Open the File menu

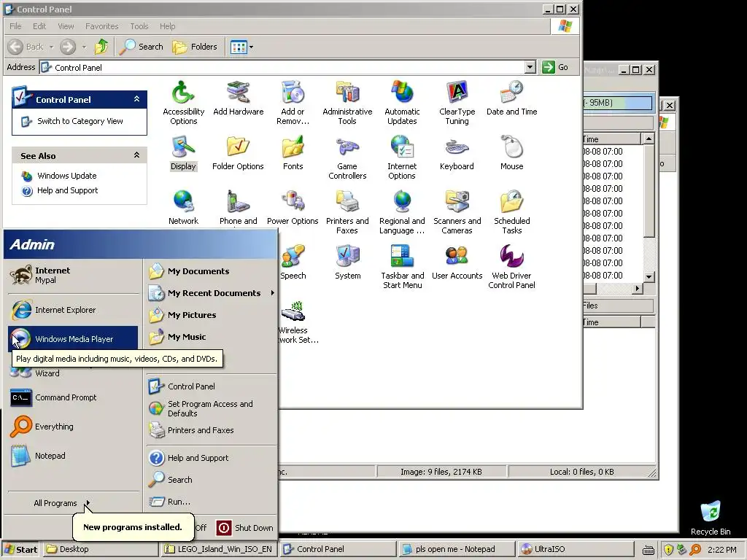[15, 26]
